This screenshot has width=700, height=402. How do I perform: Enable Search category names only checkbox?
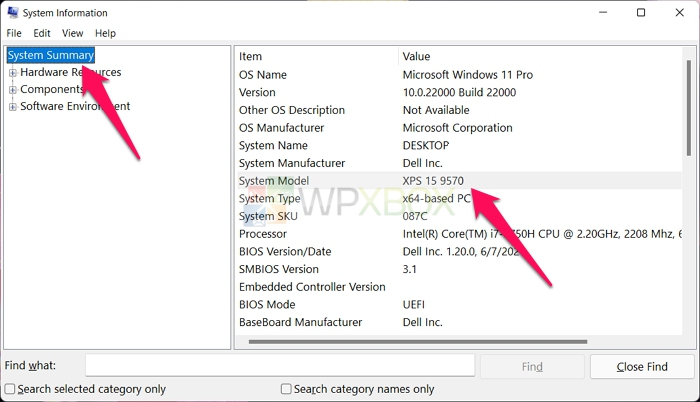tap(286, 389)
